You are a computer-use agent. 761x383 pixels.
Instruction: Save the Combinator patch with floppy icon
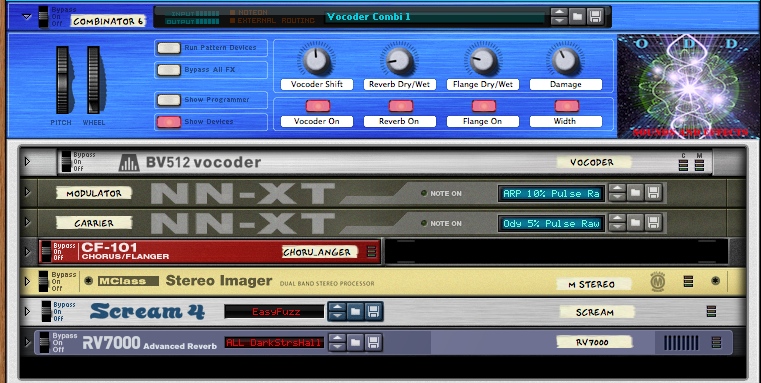(595, 17)
